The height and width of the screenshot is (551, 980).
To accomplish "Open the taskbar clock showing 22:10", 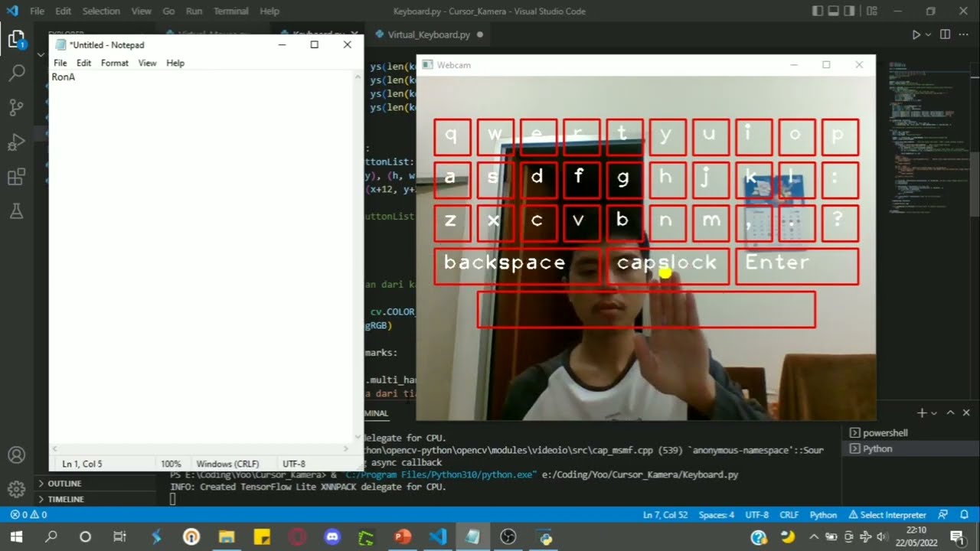I will tap(916, 537).
